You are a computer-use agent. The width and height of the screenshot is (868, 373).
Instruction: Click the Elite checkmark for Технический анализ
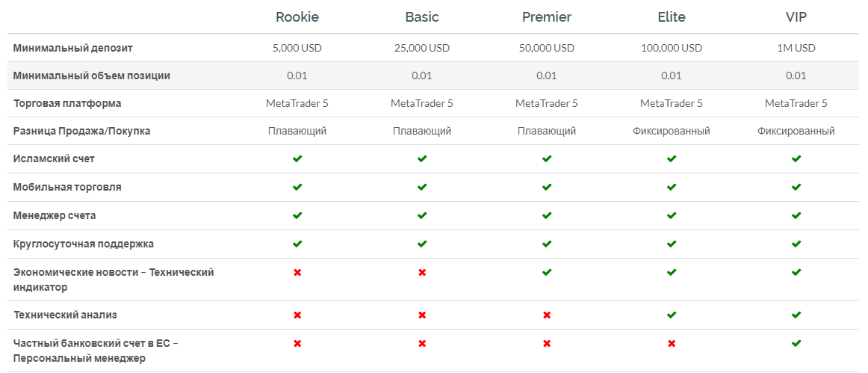(x=672, y=315)
